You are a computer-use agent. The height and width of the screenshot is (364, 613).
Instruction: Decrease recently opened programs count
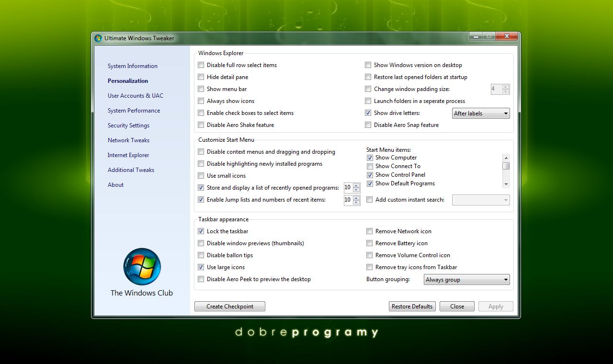(x=356, y=190)
